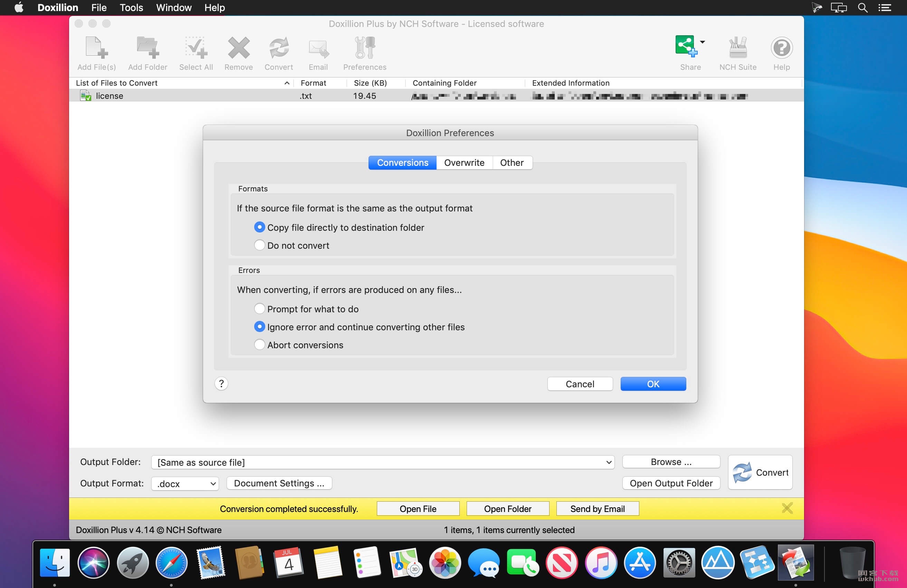Open the File menu
The height and width of the screenshot is (588, 907).
(x=99, y=8)
